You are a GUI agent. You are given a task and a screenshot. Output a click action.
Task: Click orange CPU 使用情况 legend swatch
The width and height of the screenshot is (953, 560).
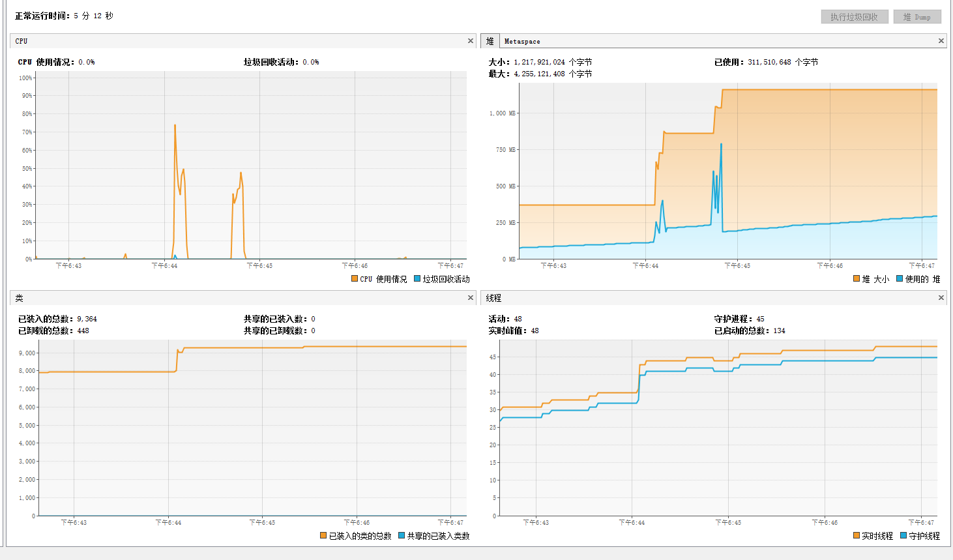click(x=355, y=278)
